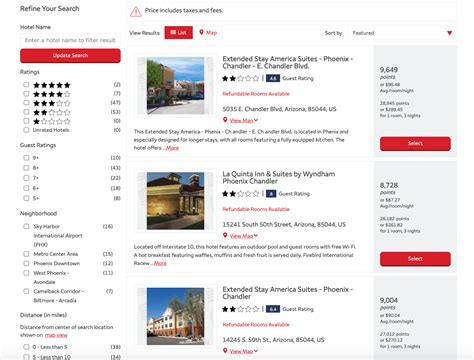Click star rating of Extended Stay E. Chandler Blvd.
Image resolution: width=474 pixels, height=360 pixels.
coord(240,78)
